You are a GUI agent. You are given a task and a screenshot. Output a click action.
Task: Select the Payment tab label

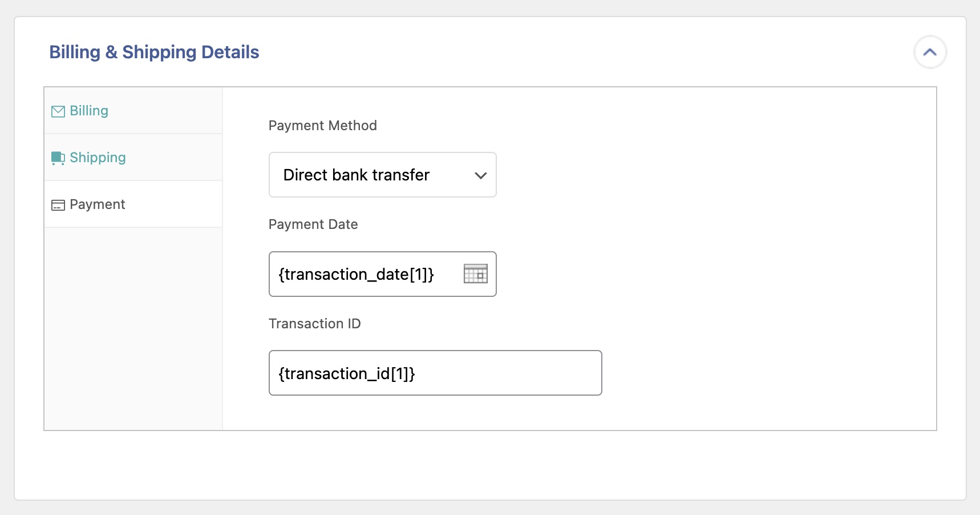[98, 204]
